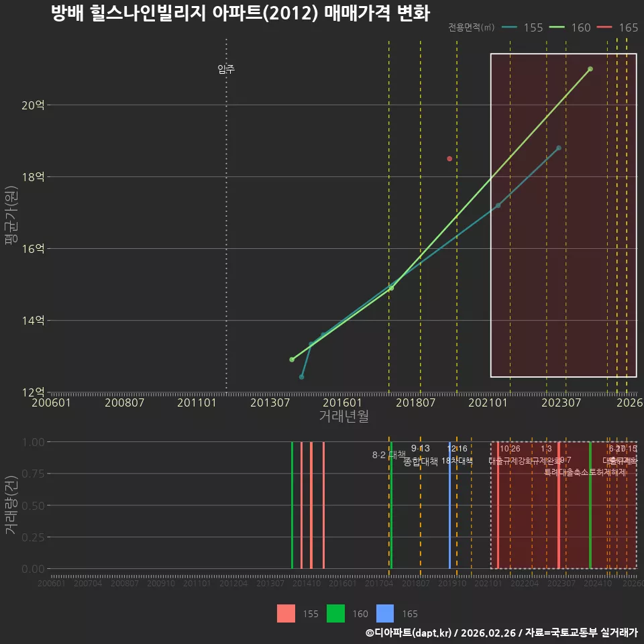Click '201807' on the price chart x-axis

point(415,402)
